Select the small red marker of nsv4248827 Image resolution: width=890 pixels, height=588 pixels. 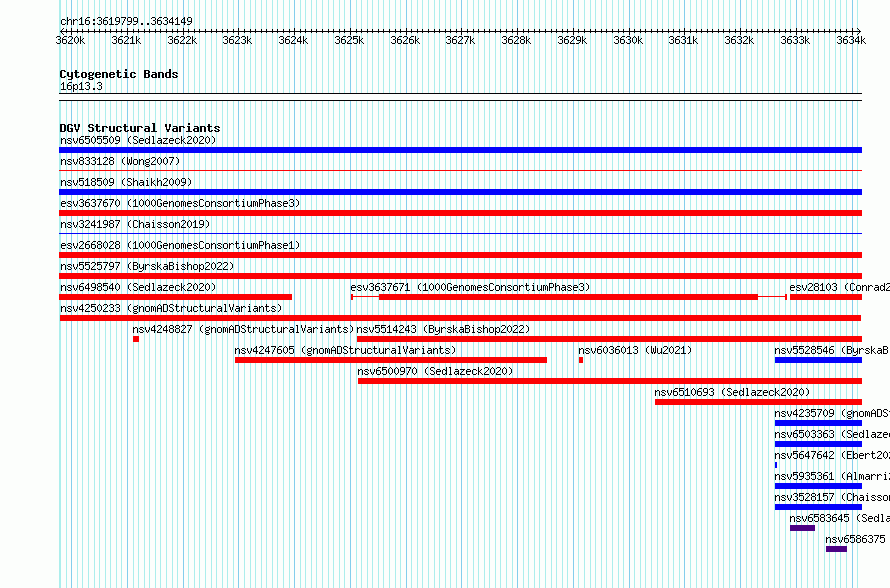[136, 339]
